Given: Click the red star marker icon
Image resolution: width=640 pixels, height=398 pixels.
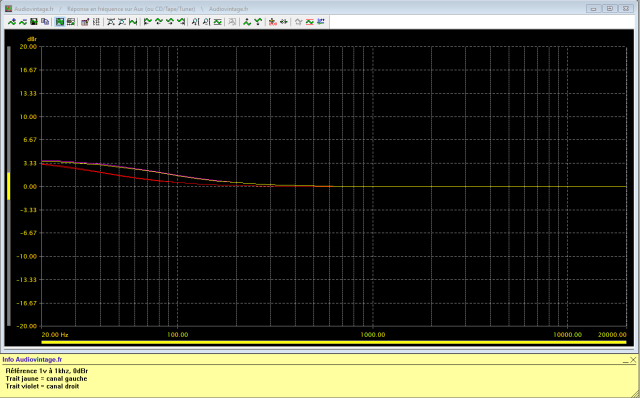Looking at the screenshot, I should 273,22.
